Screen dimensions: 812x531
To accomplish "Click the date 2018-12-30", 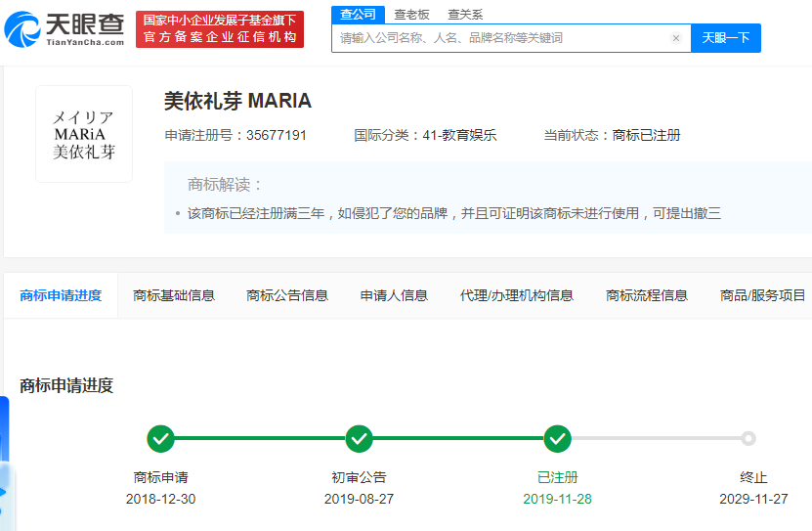I will click(x=160, y=499).
